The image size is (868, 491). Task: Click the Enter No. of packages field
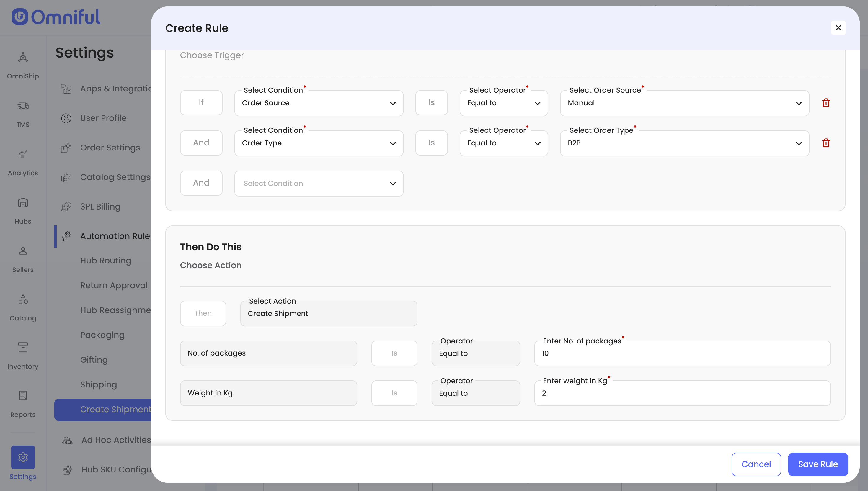pyautogui.click(x=682, y=353)
